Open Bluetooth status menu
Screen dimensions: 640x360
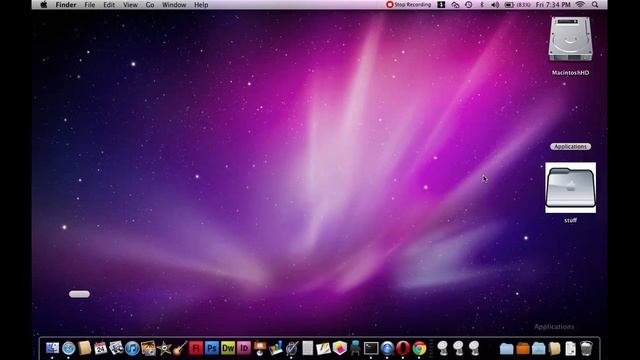point(482,5)
